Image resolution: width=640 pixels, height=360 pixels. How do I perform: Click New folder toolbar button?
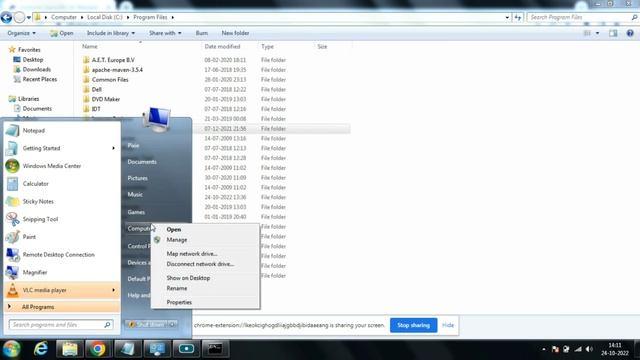pyautogui.click(x=235, y=33)
